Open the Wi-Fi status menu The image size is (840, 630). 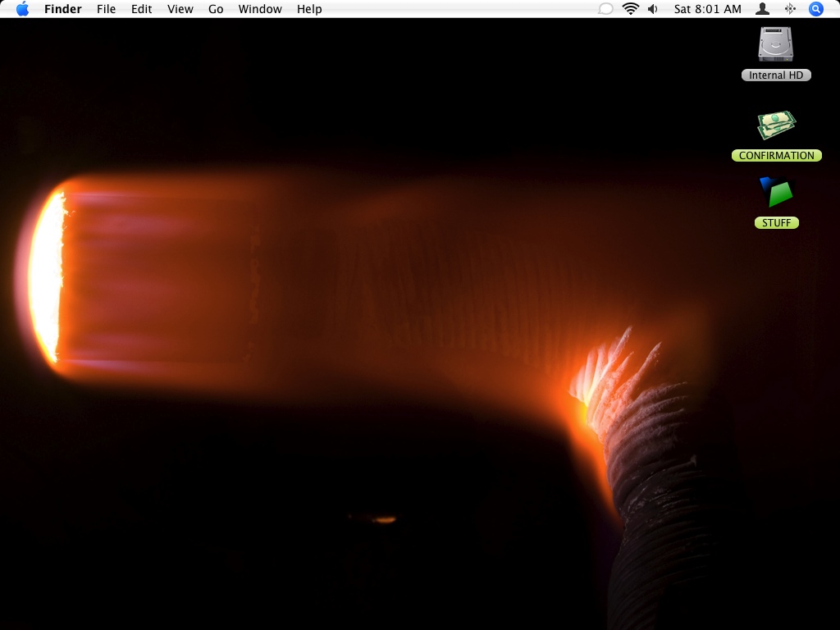(631, 9)
